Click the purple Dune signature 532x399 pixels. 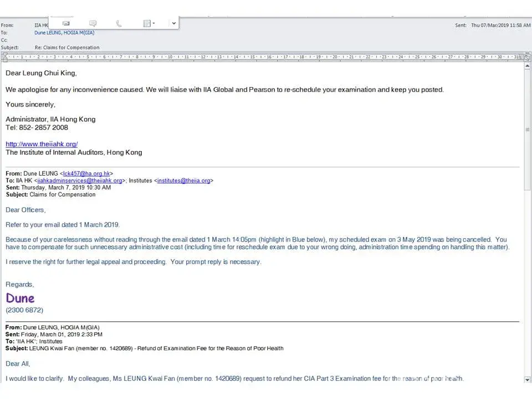20,298
